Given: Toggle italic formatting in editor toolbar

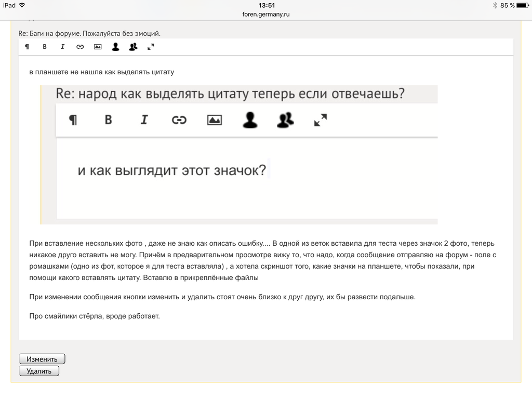Looking at the screenshot, I should pyautogui.click(x=62, y=47).
